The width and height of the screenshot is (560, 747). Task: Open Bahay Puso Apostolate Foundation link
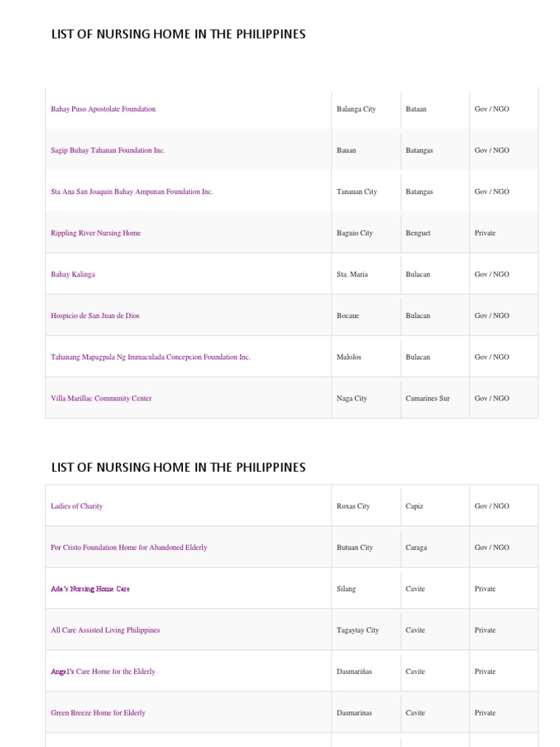(x=103, y=109)
